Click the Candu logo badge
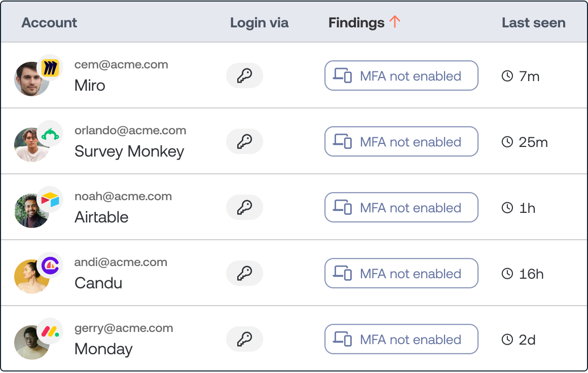588x373 pixels. pos(50,265)
